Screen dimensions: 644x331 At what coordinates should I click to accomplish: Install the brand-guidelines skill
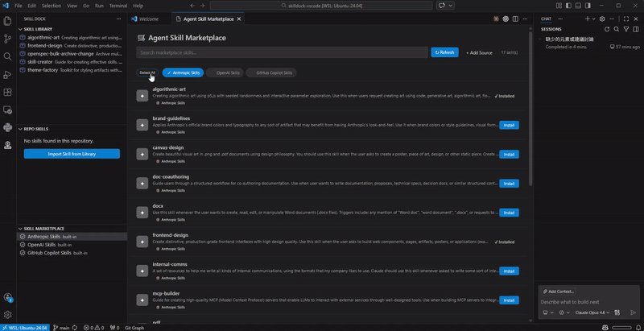click(x=509, y=126)
